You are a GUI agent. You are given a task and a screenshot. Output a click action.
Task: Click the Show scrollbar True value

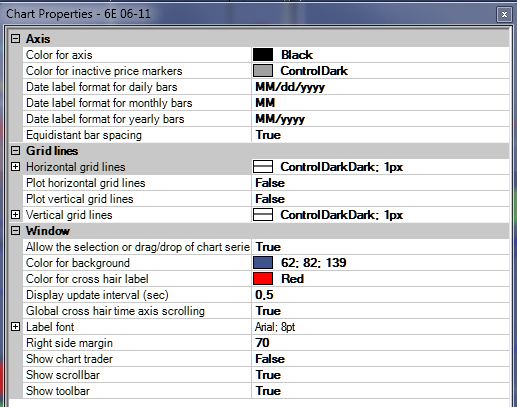click(268, 375)
